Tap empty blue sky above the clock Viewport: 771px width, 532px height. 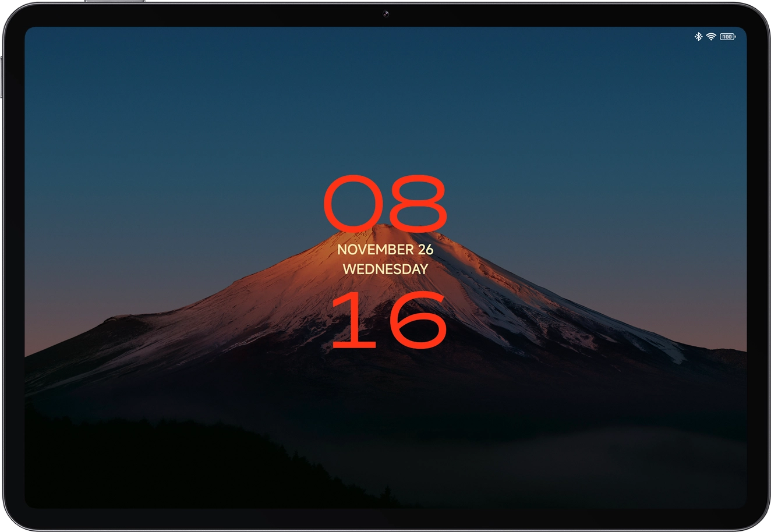click(x=385, y=105)
